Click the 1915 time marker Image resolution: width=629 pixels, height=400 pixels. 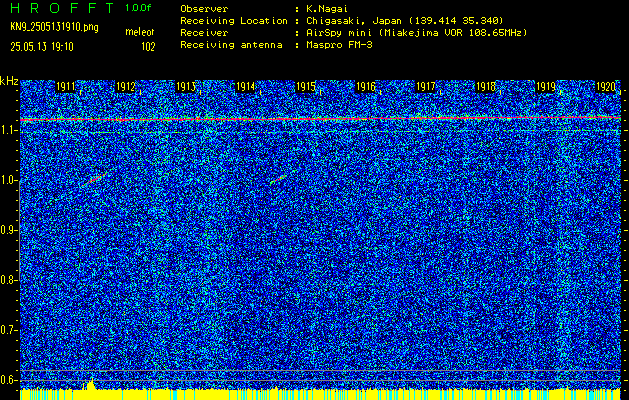pyautogui.click(x=305, y=87)
